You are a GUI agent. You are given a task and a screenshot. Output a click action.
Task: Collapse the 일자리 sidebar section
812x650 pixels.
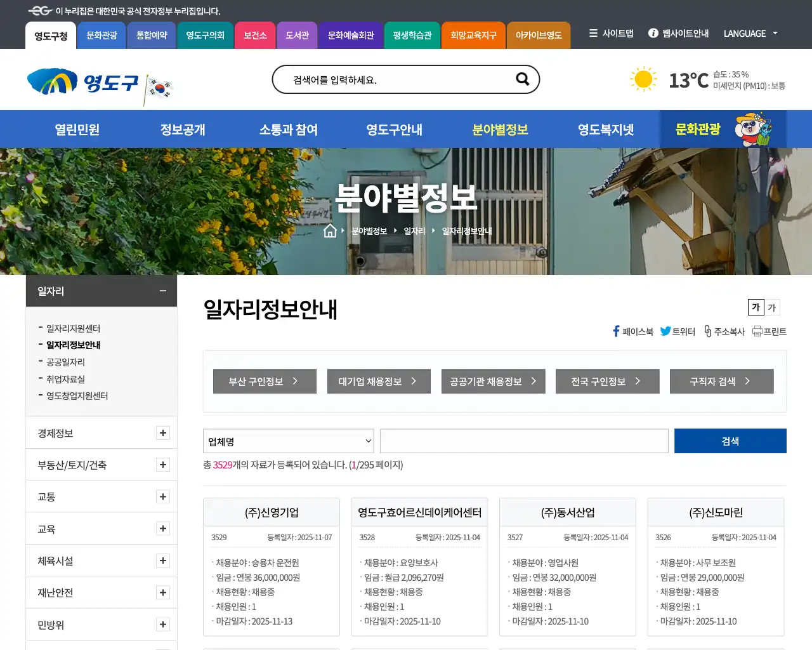[162, 290]
